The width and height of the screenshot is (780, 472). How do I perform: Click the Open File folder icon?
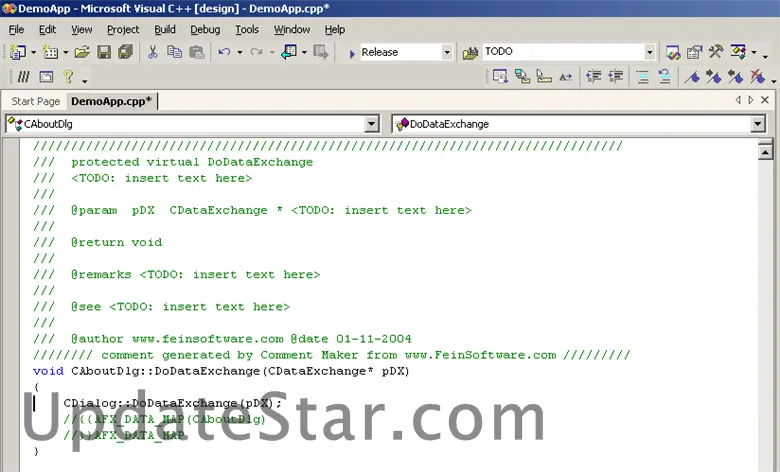pos(82,52)
